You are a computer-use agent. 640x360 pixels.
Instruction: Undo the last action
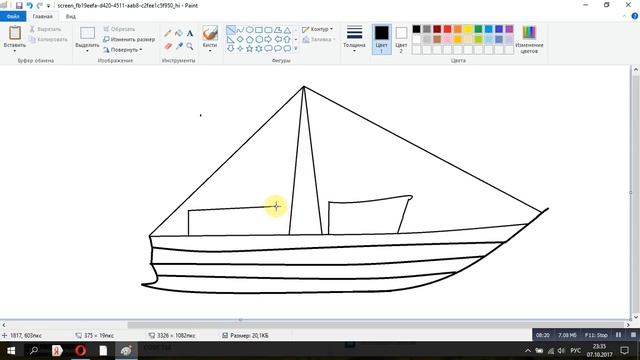29,6
